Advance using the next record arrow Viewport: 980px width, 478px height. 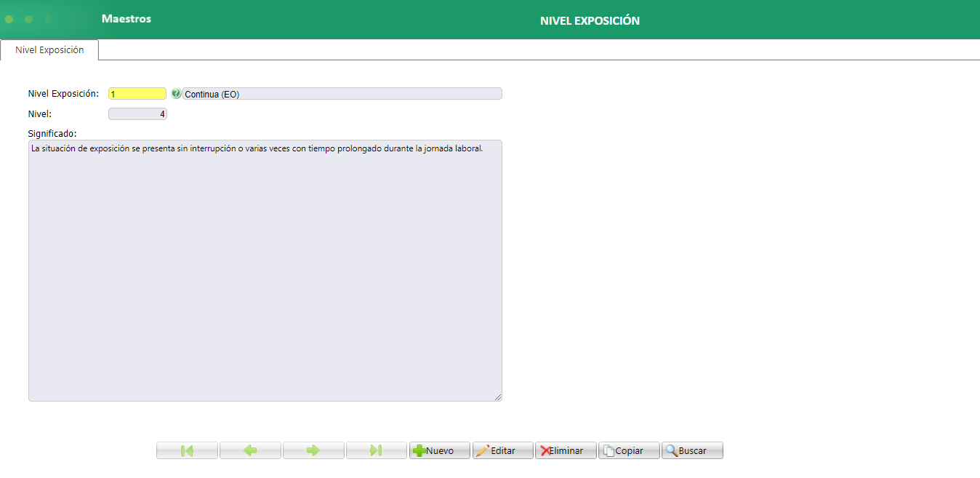tap(313, 450)
